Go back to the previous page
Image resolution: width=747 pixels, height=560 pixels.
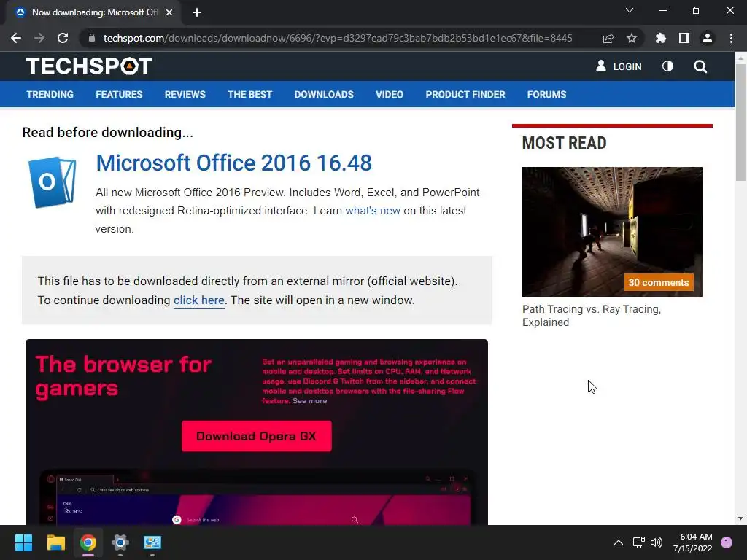click(x=16, y=38)
